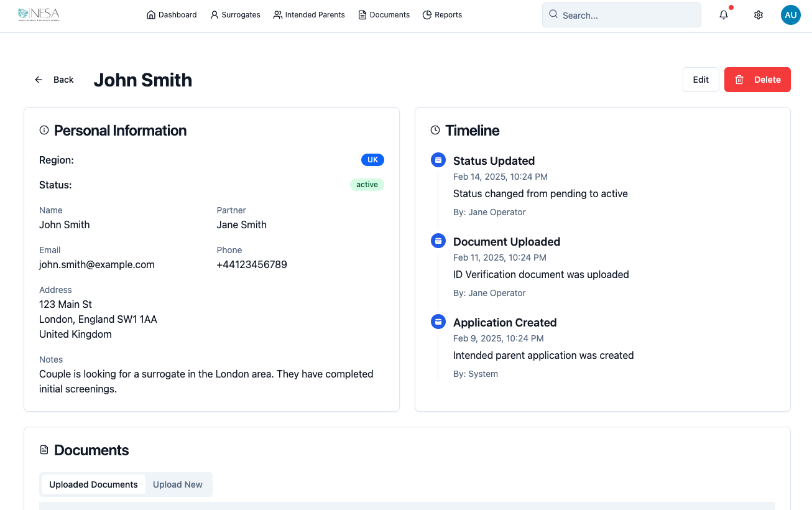Viewport: 812px width, 510px height.
Task: Click the Application Created timeline marker
Action: click(438, 322)
